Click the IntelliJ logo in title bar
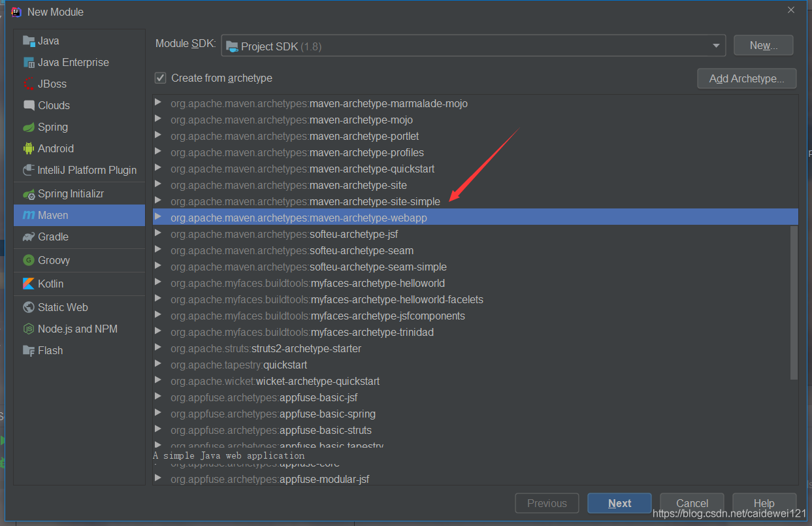 (17, 12)
